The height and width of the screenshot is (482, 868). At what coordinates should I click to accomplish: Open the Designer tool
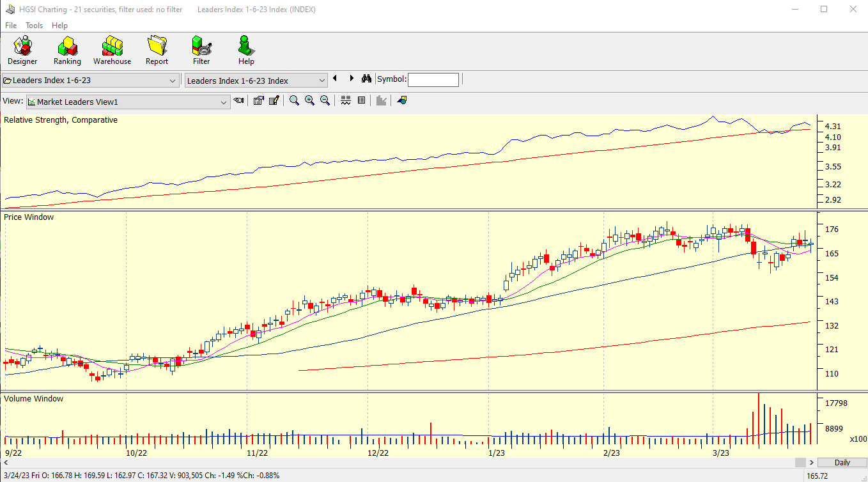pyautogui.click(x=22, y=51)
